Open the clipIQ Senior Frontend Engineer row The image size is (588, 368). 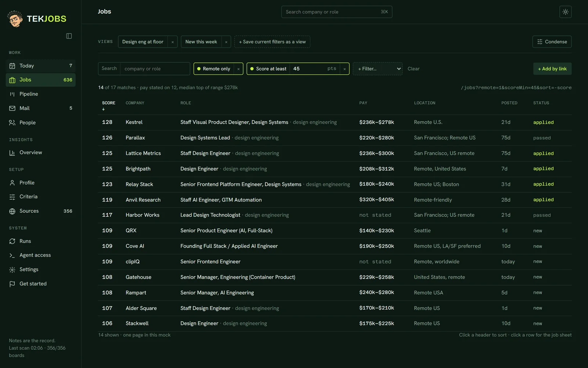tap(335, 262)
